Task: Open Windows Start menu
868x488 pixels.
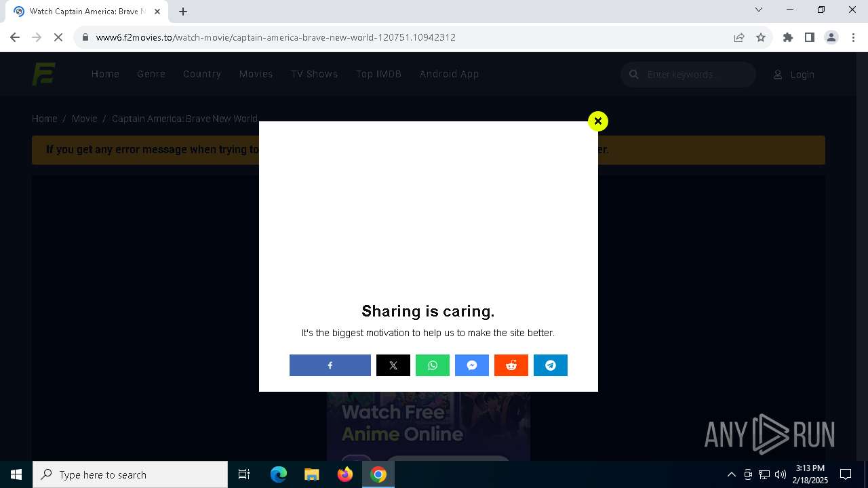Action: pyautogui.click(x=16, y=474)
